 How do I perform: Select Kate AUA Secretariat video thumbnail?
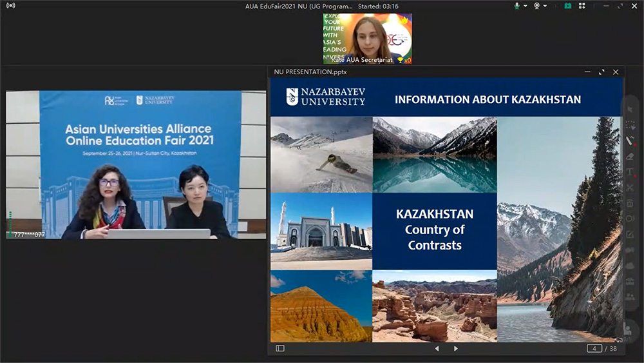(367, 39)
